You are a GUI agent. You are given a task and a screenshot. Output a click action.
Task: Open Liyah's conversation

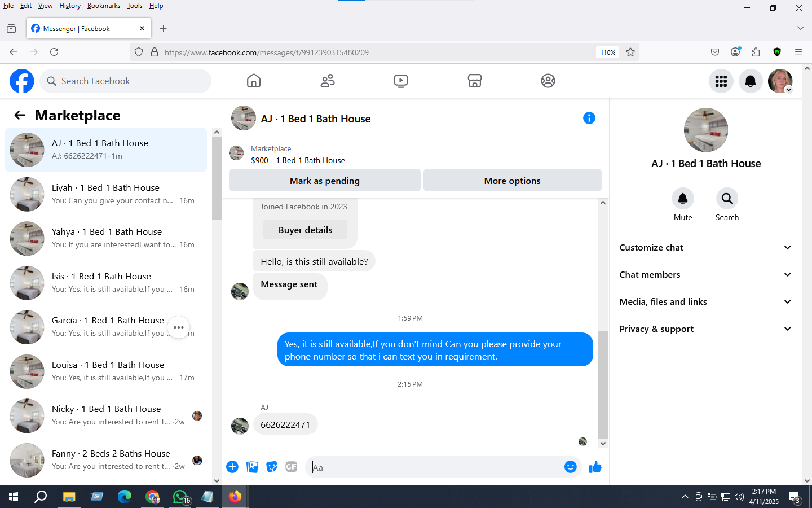pos(106,194)
